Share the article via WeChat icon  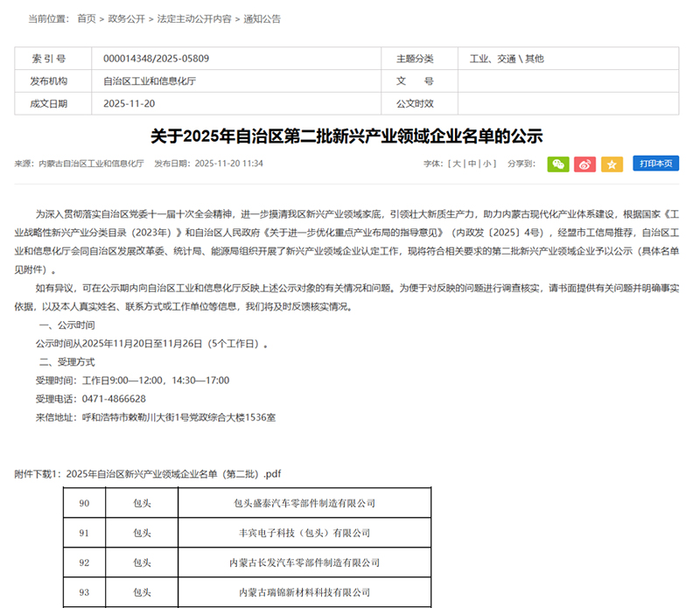point(558,164)
